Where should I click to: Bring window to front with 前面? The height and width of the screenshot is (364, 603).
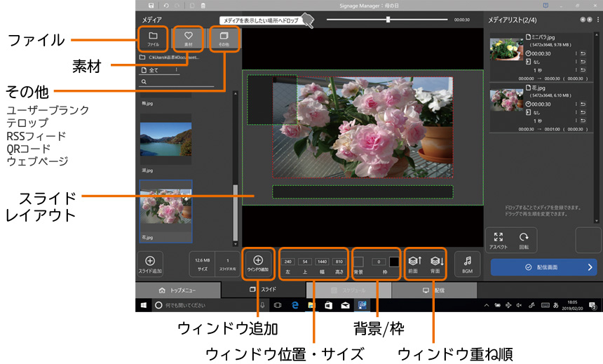[414, 263]
